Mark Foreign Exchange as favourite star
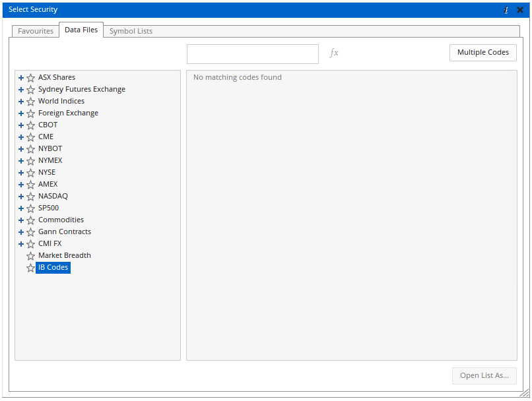 [x=30, y=113]
